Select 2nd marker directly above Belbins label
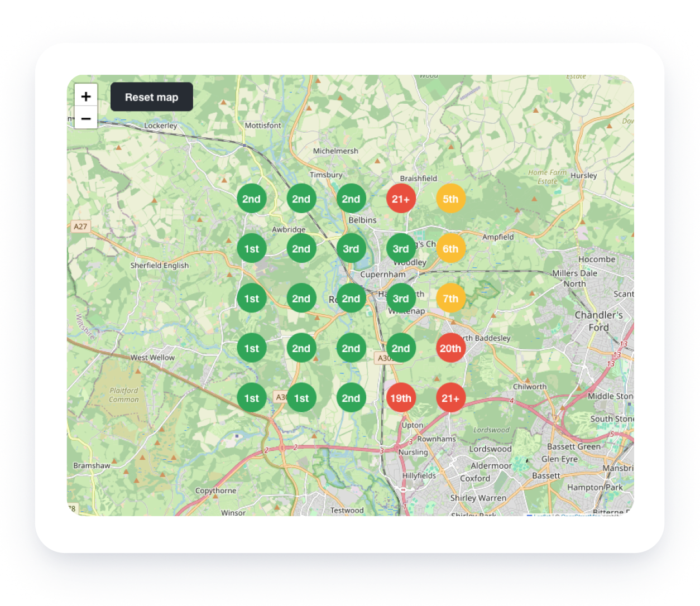Screen dimensions: 700x606 click(351, 199)
